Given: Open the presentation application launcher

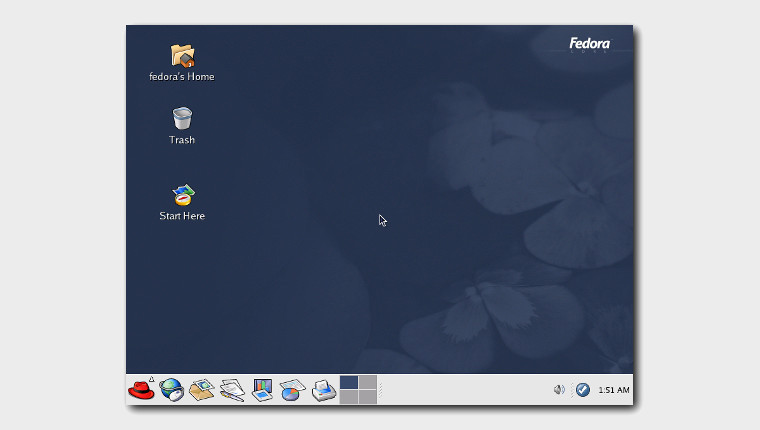Looking at the screenshot, I should coord(262,390).
